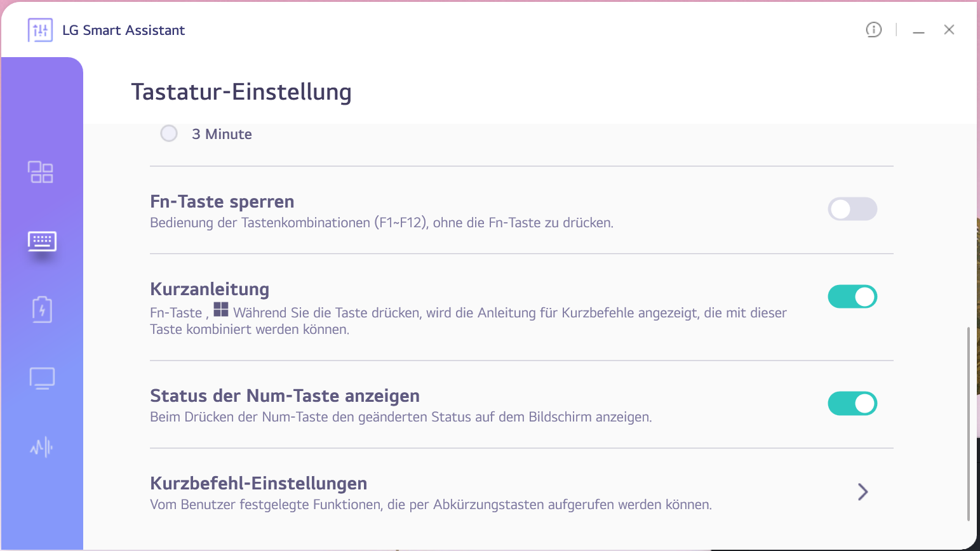The height and width of the screenshot is (551, 980).
Task: Click the LG Smart Assistant logo icon
Action: click(x=40, y=30)
